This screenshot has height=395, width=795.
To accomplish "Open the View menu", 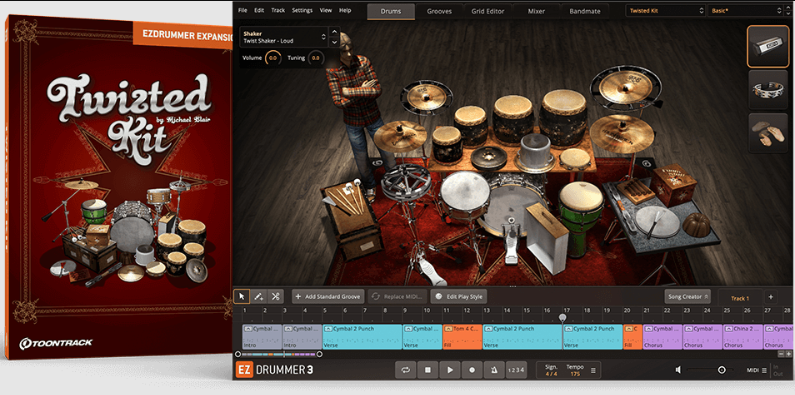I will (326, 10).
